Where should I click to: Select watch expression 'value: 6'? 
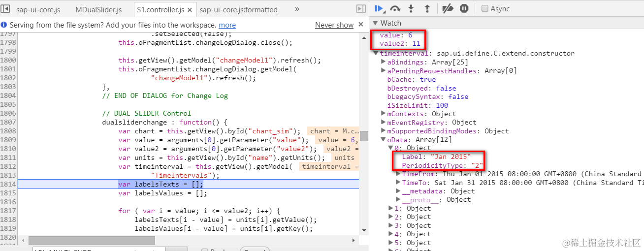[396, 35]
